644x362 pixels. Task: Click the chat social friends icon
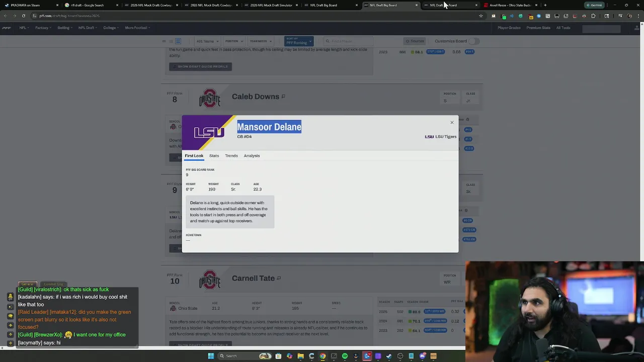coord(10,297)
